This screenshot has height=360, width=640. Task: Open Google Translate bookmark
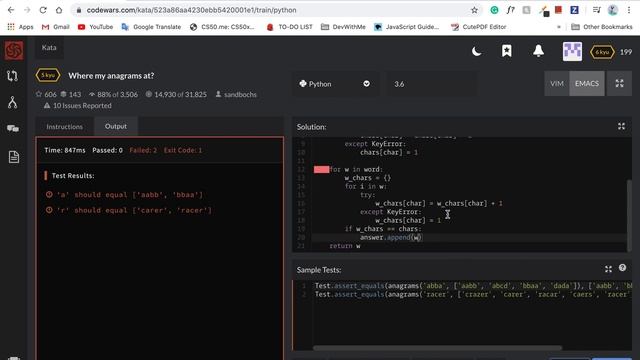[x=151, y=27]
